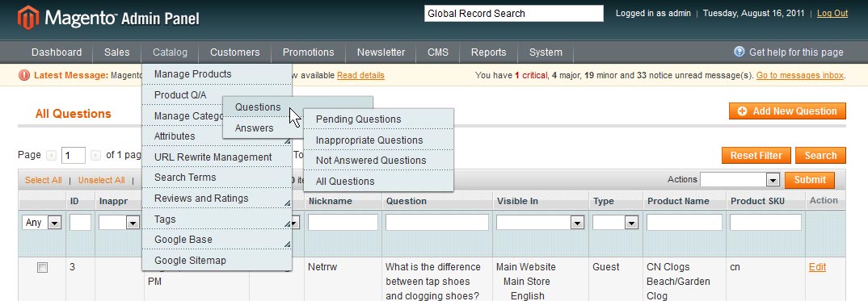
Task: Choose Questions in the submenu
Action: (x=258, y=107)
